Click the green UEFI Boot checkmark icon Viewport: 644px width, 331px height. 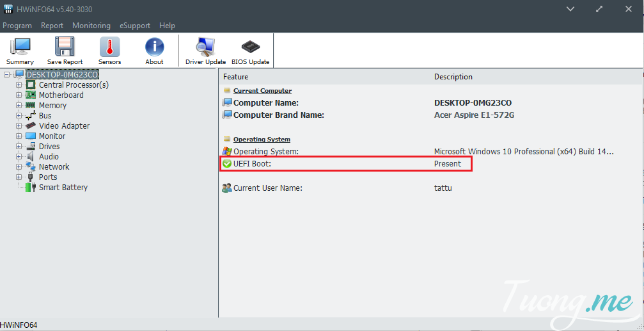[227, 164]
